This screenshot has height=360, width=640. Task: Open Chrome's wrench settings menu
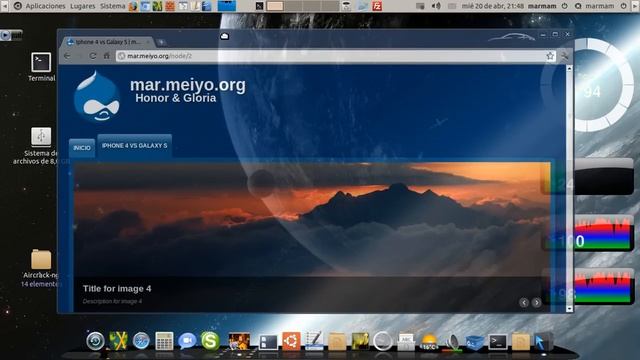(564, 56)
